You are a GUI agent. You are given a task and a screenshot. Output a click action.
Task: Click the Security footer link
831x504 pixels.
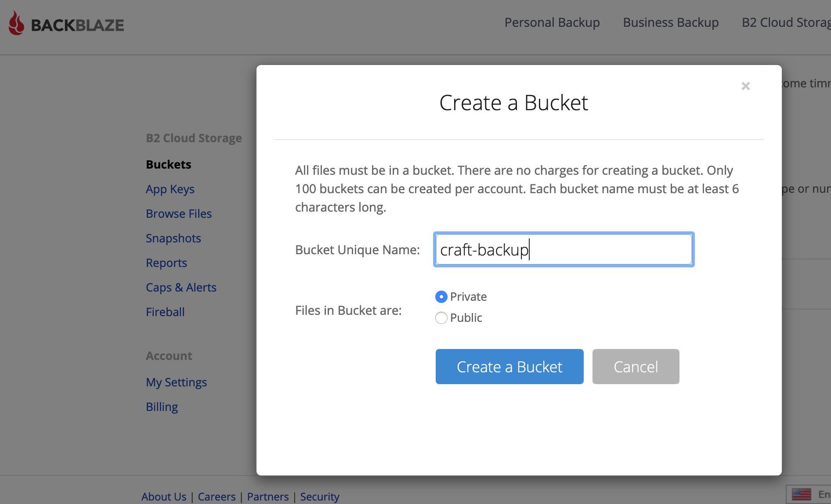[320, 497]
